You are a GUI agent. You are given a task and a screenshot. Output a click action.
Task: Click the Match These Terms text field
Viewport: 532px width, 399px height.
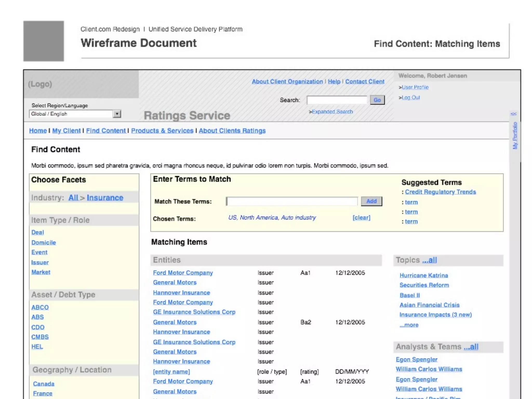coord(292,201)
